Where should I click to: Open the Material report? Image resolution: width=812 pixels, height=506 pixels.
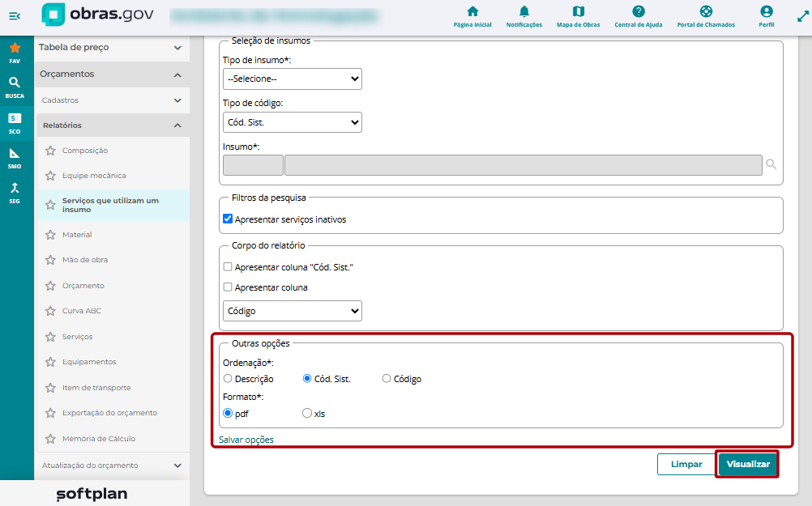tap(77, 235)
